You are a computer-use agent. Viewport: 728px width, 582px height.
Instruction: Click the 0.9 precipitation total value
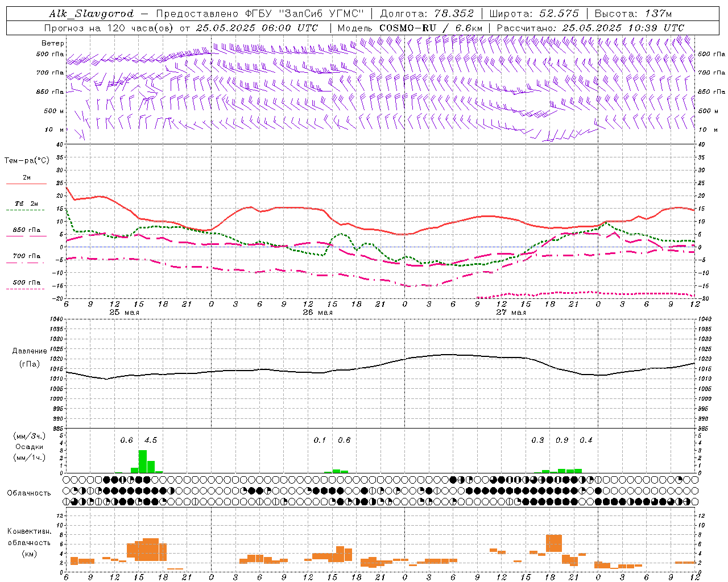click(562, 440)
